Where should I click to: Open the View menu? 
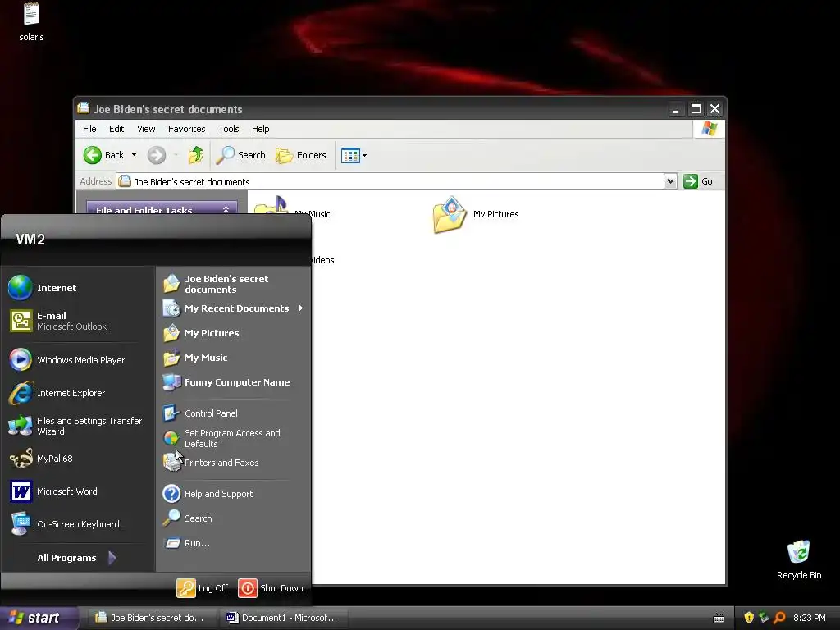146,129
